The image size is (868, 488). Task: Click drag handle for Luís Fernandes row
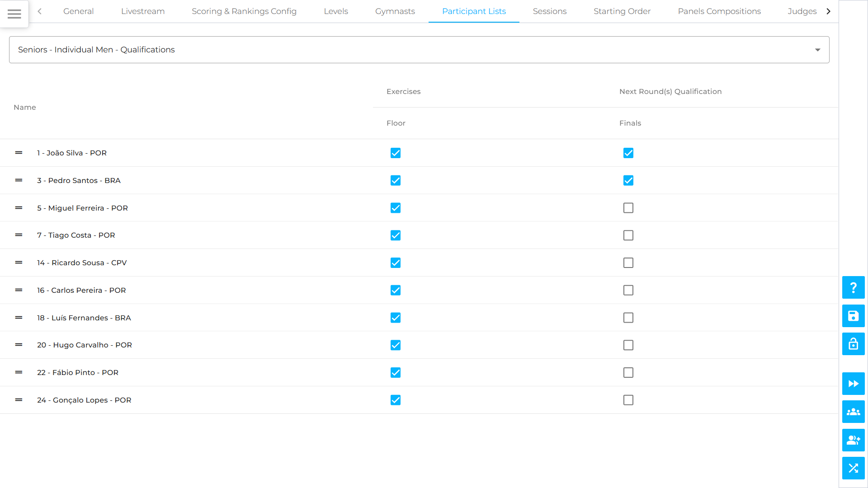19,318
